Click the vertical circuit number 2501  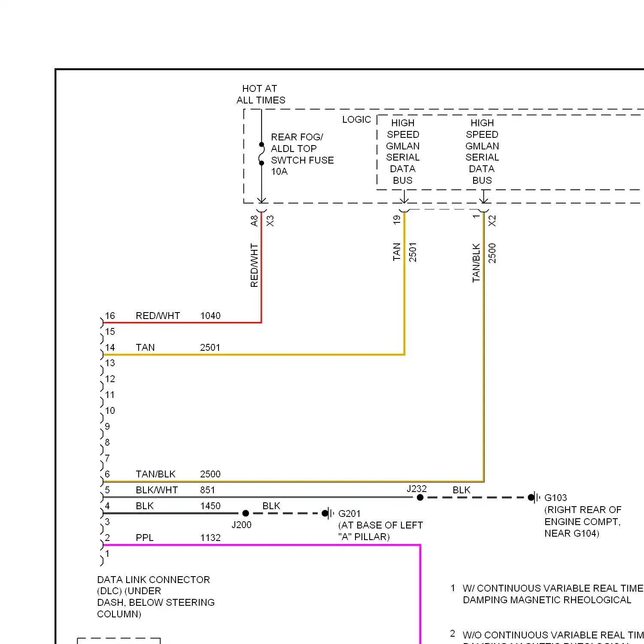click(413, 252)
